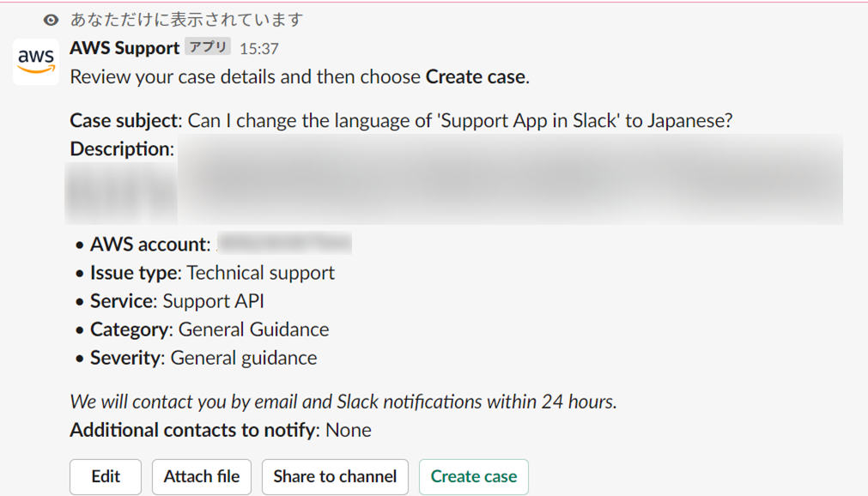Click the Edit button
Image resolution: width=868 pixels, height=496 pixels.
point(106,476)
